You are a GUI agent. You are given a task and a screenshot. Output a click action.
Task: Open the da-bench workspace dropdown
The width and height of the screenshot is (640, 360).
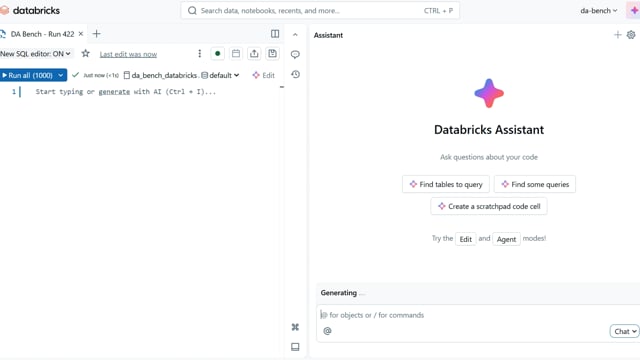[598, 11]
